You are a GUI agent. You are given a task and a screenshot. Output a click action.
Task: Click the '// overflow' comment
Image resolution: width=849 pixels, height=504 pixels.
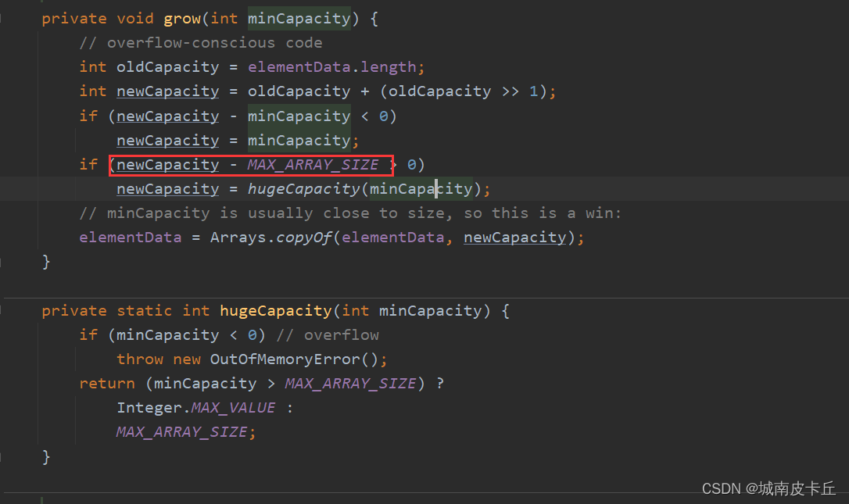[x=328, y=335]
